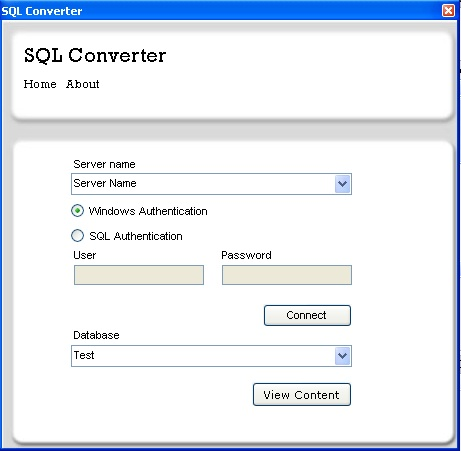This screenshot has height=451, width=461.
Task: Open the Home menu item
Action: point(40,84)
